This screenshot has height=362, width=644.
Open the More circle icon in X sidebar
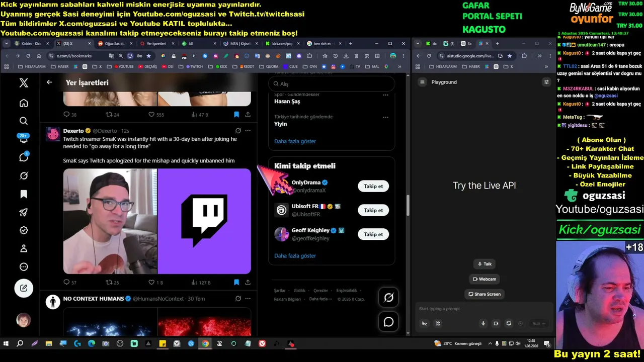tap(24, 267)
